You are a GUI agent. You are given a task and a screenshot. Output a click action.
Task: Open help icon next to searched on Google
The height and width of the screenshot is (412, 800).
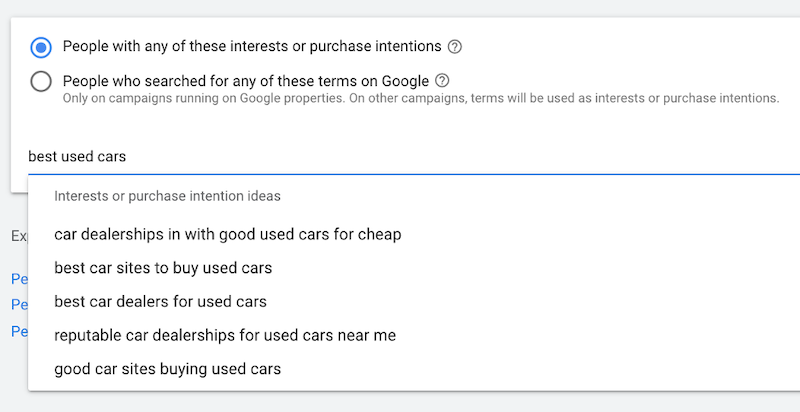pyautogui.click(x=443, y=81)
